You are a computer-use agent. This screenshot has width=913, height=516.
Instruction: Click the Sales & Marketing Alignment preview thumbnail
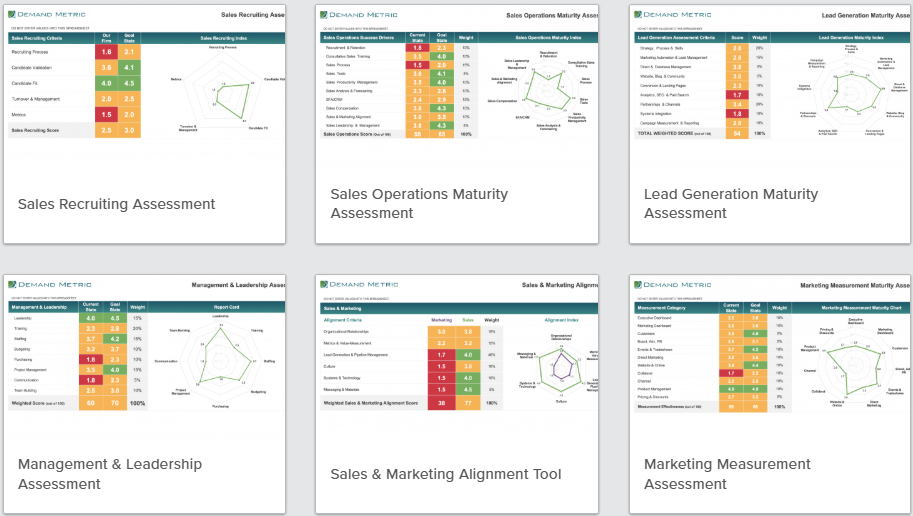click(x=457, y=345)
